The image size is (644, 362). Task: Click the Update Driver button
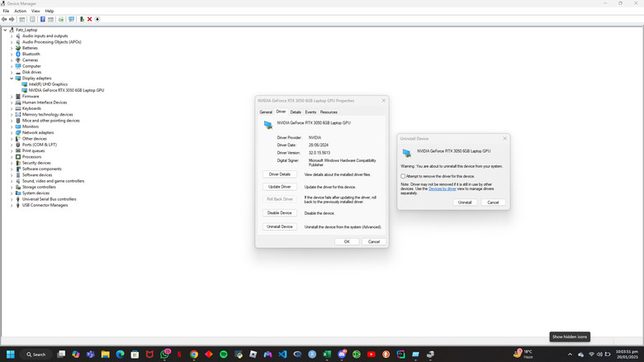[x=280, y=187]
